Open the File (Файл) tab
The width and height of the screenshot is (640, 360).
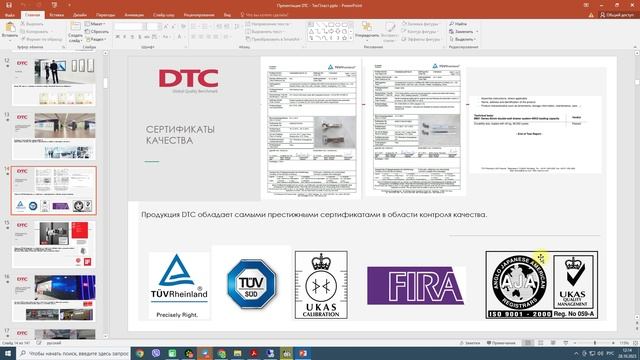pos(9,15)
